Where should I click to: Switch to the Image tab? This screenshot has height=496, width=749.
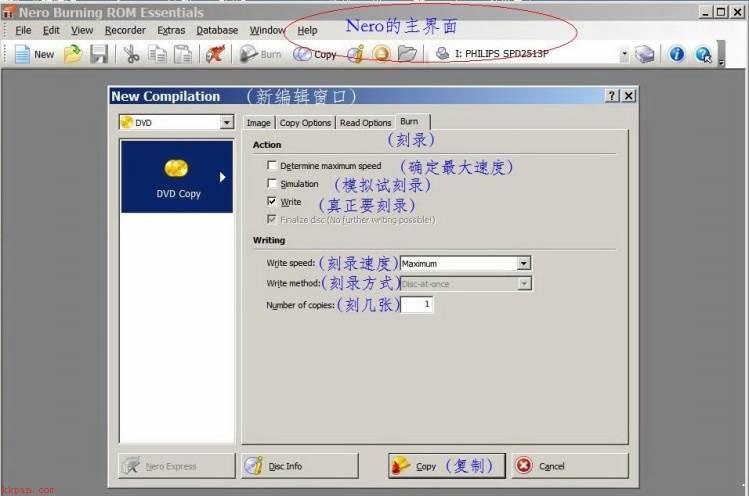pyautogui.click(x=258, y=123)
